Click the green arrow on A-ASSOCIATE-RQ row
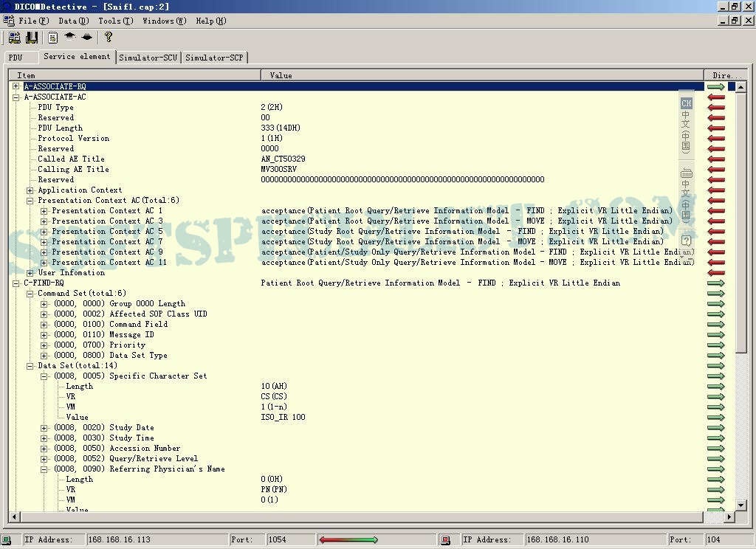 coord(715,86)
